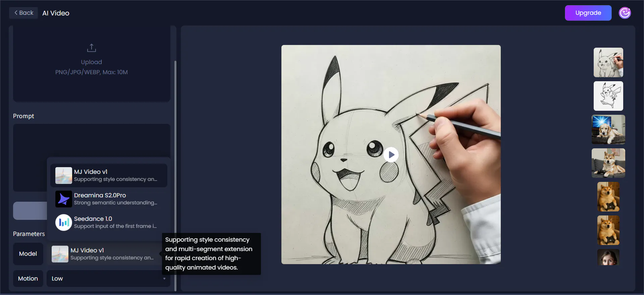Viewport: 644px width, 295px height.
Task: Go back using the Back button
Action: pyautogui.click(x=23, y=13)
